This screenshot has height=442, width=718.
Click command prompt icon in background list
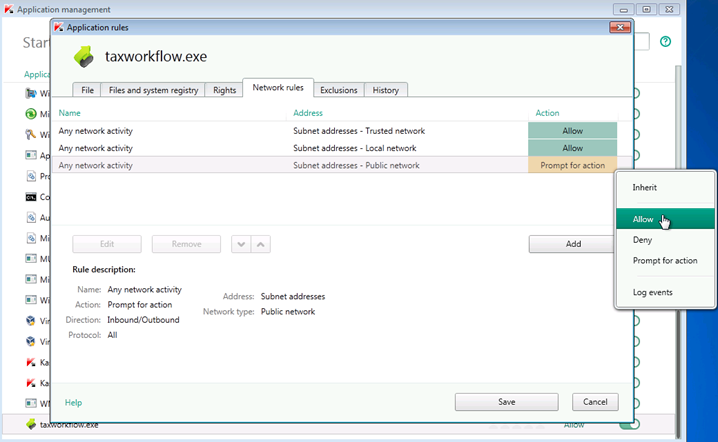31,197
